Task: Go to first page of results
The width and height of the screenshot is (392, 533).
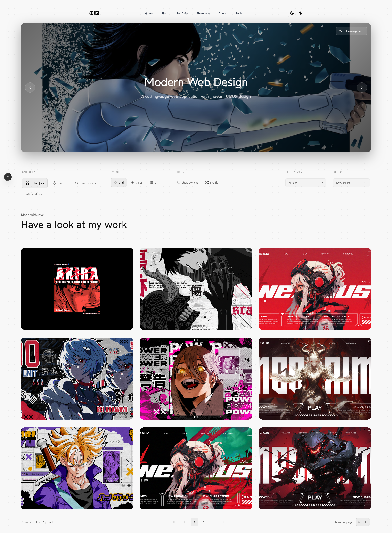Action: coord(174,522)
